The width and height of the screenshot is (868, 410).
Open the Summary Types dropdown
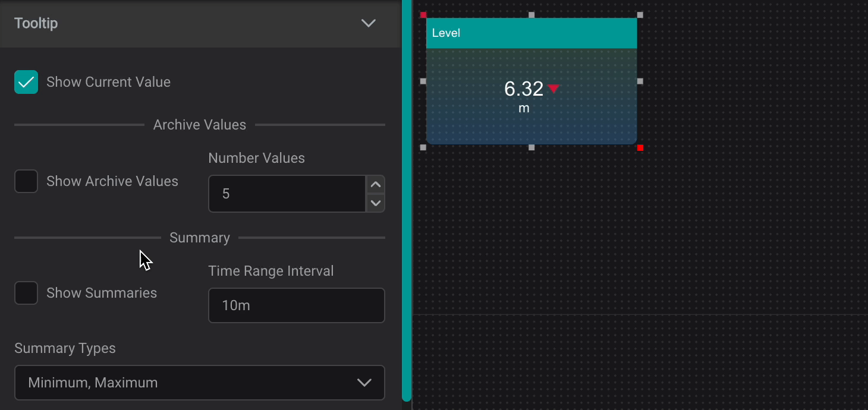(x=200, y=383)
